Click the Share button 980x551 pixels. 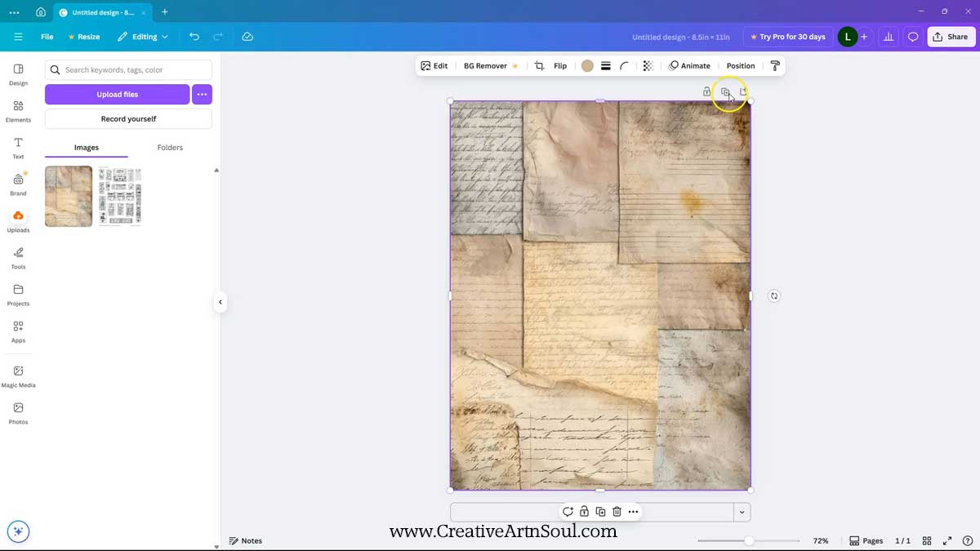[951, 37]
